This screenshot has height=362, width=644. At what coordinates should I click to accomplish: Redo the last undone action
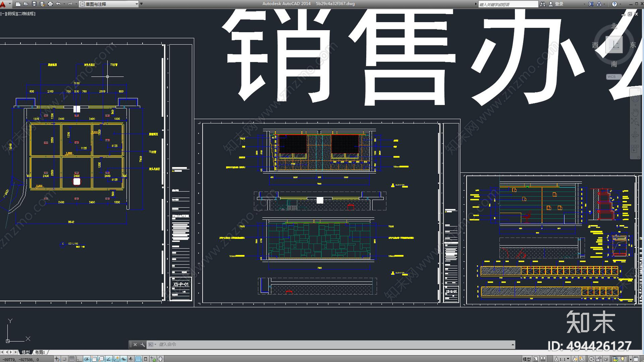[70, 4]
